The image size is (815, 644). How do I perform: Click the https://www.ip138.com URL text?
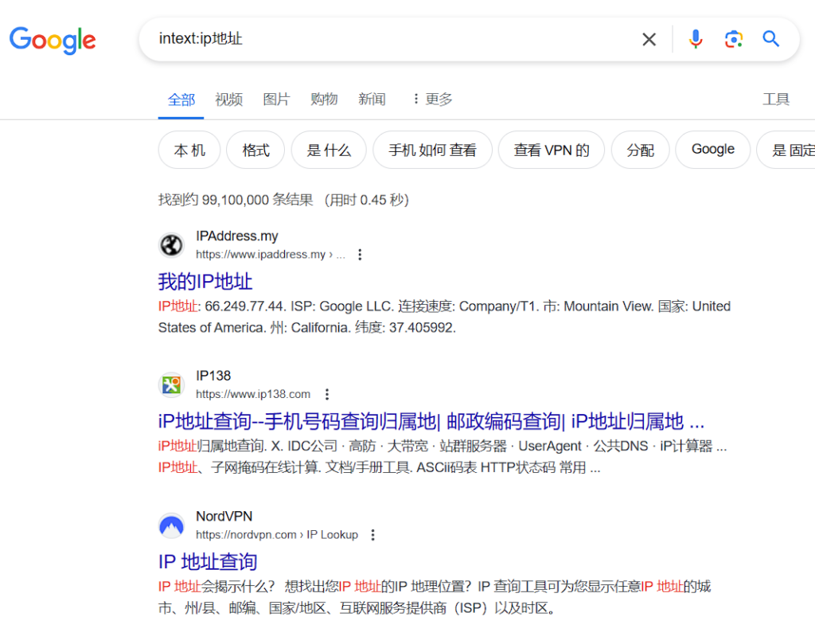253,395
